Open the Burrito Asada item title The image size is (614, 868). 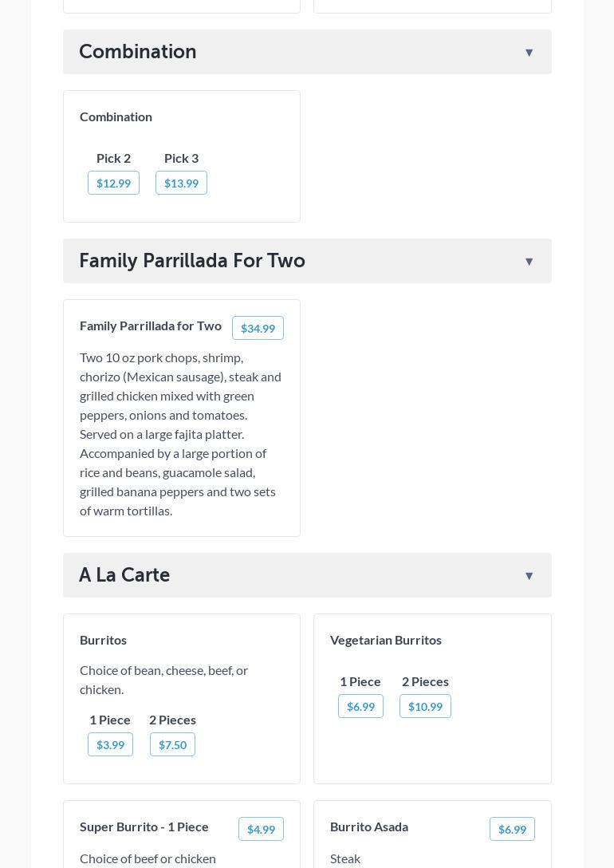click(369, 827)
